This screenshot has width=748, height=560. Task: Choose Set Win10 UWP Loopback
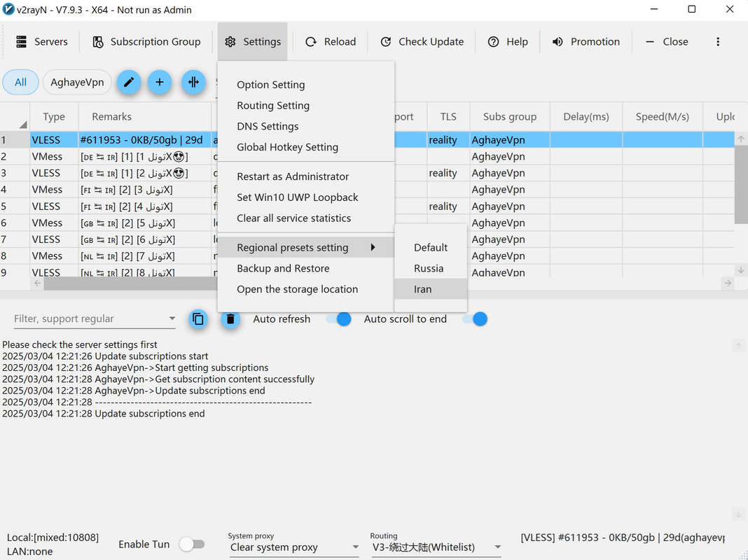click(x=306, y=197)
